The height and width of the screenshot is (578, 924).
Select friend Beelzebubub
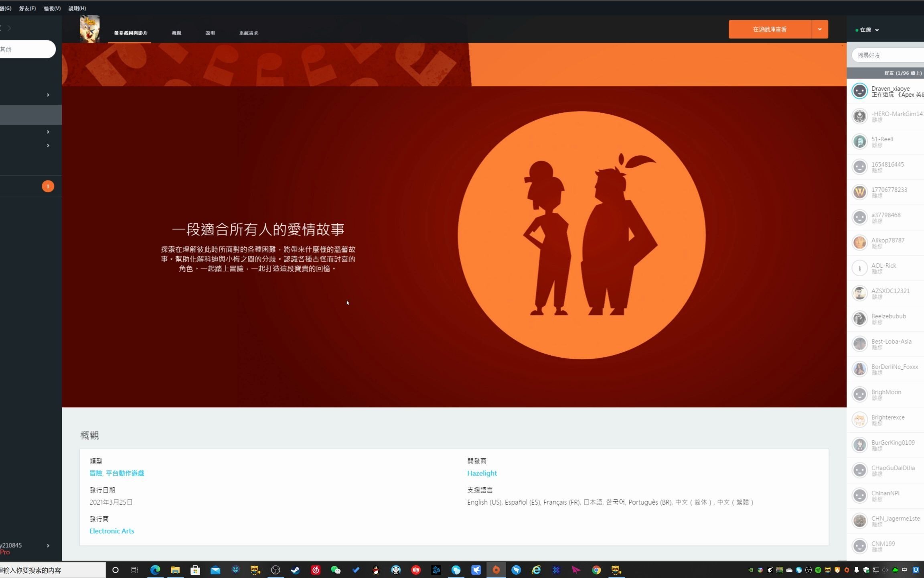[x=885, y=319]
